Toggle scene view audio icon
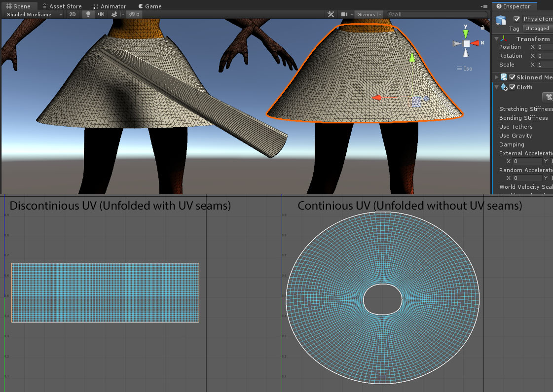This screenshot has height=392, width=553. [101, 14]
